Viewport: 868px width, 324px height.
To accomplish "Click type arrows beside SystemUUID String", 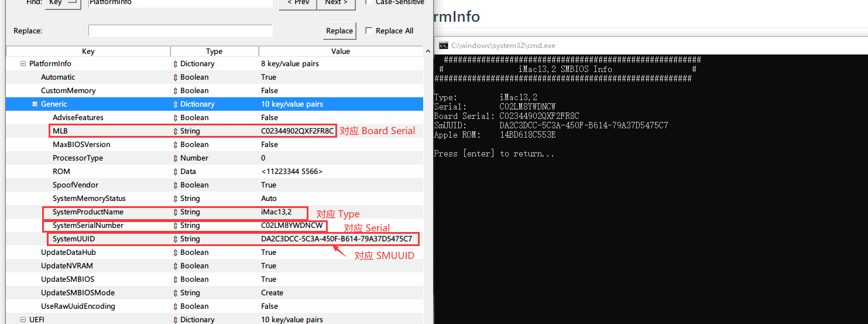I will click(x=175, y=239).
